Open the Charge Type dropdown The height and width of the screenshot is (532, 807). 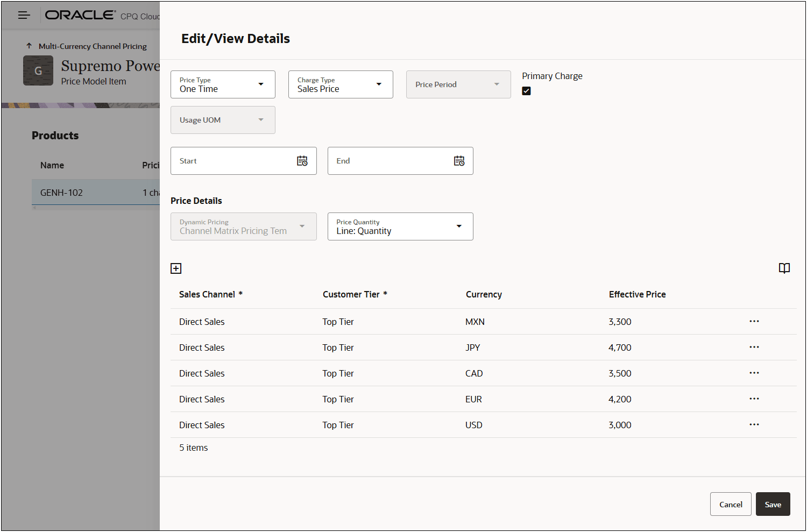[341, 84]
